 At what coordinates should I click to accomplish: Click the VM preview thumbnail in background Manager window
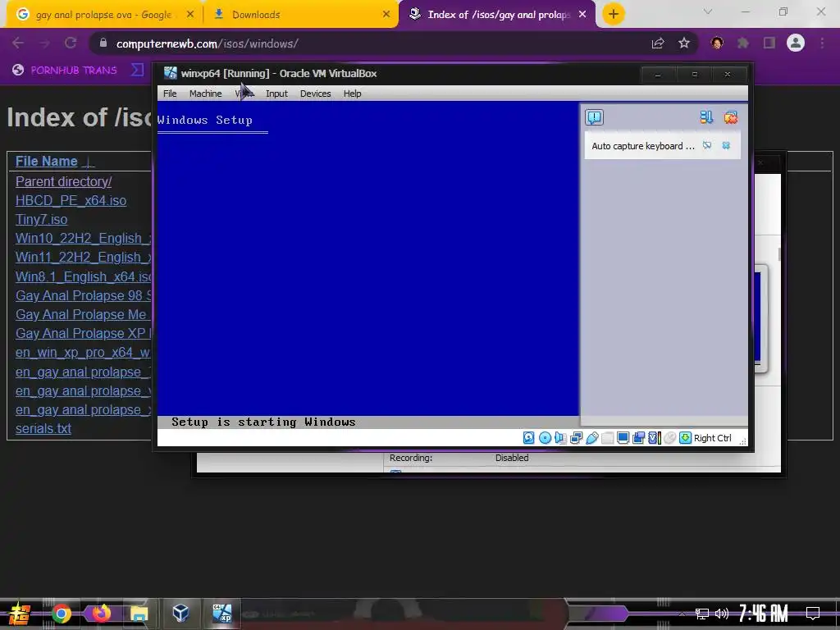tap(760, 317)
